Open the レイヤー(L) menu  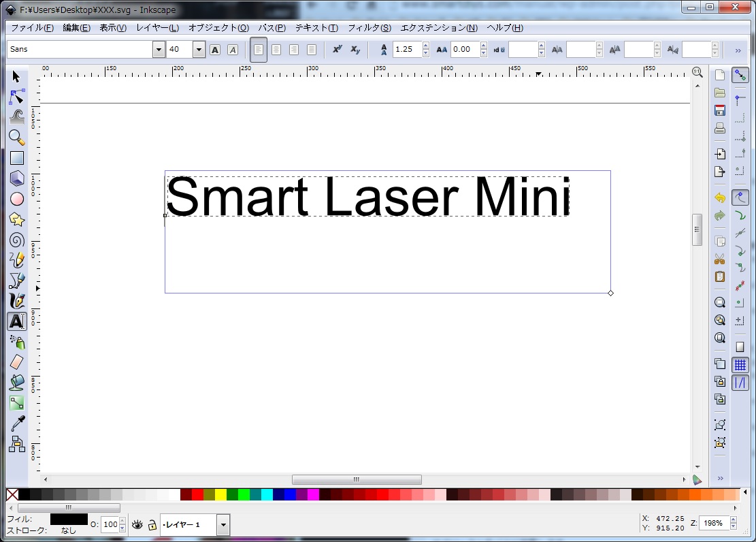(158, 28)
